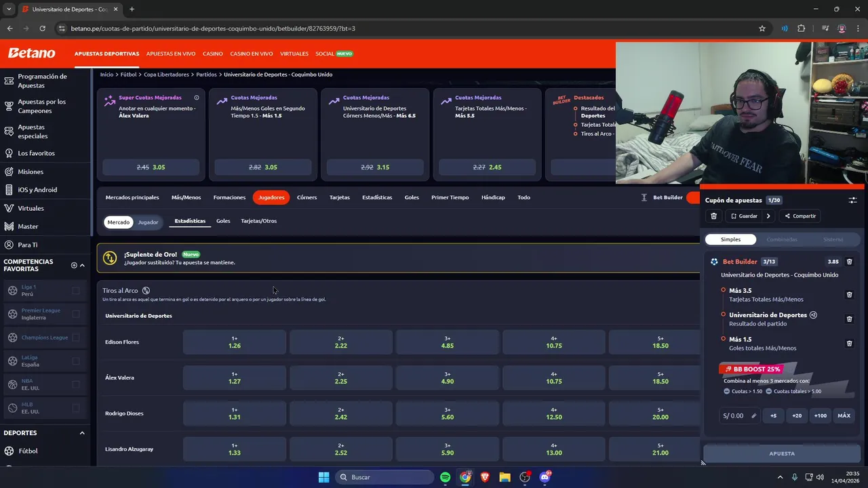The image size is (868, 488).
Task: Remove Más 3.5 Tarjetas Totales selection
Action: click(x=849, y=295)
